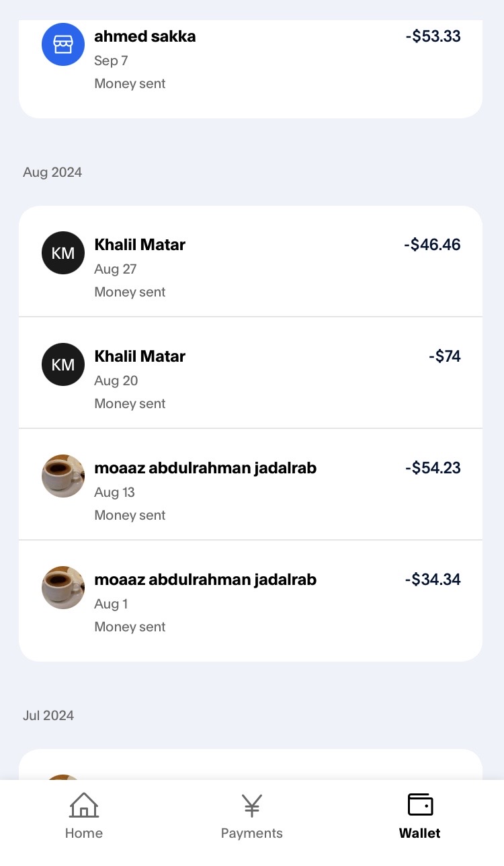Tap the -$46.46 amount
Image resolution: width=504 pixels, height=866 pixels.
432,245
